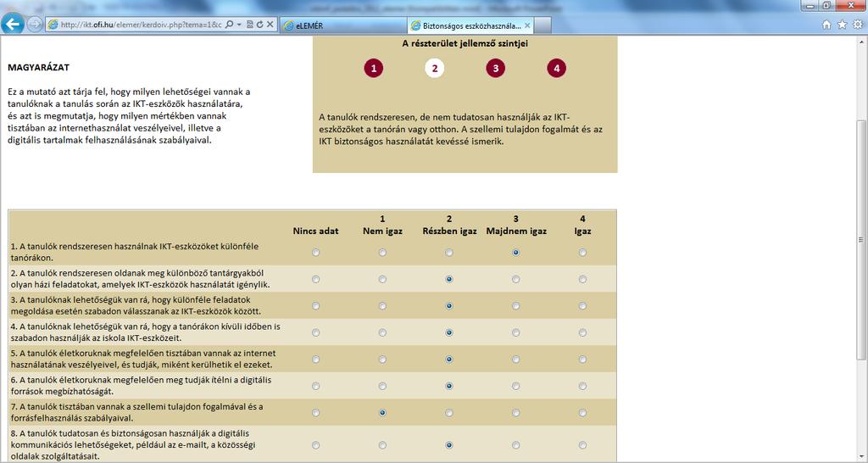Screen dimensions: 868x463
Task: Switch to the eLEMÉR tab
Action: coord(343,25)
